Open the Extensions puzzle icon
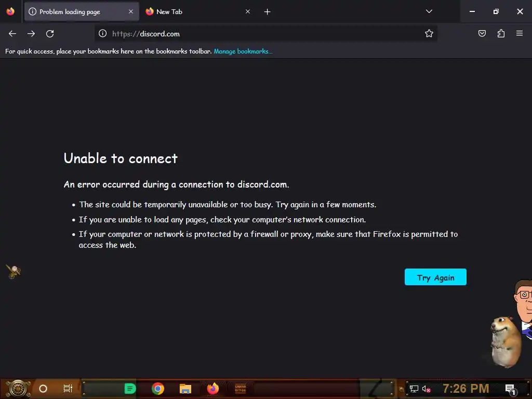 click(501, 33)
